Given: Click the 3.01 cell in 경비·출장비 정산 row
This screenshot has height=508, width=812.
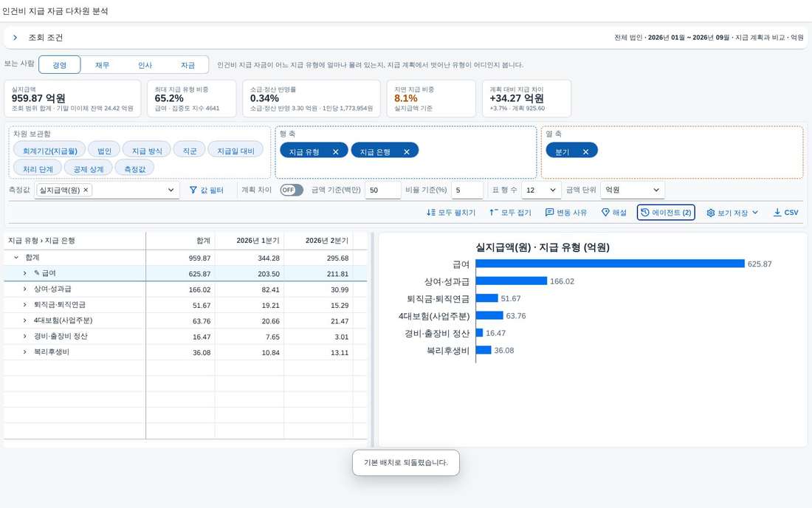Looking at the screenshot, I should pos(318,337).
